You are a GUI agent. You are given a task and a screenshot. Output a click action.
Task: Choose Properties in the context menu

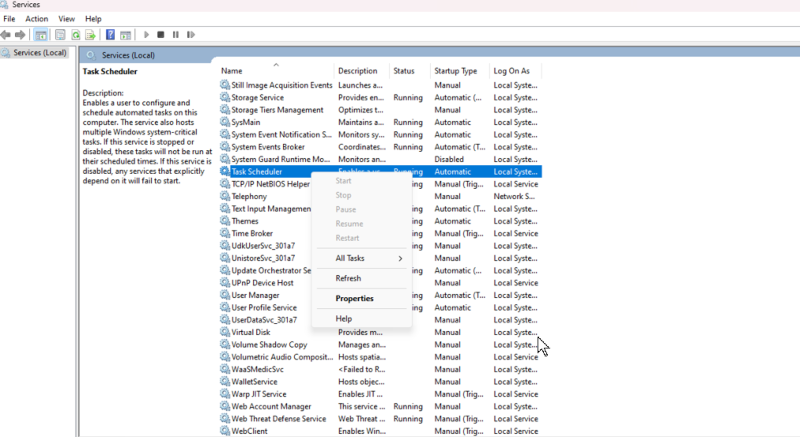coord(355,298)
